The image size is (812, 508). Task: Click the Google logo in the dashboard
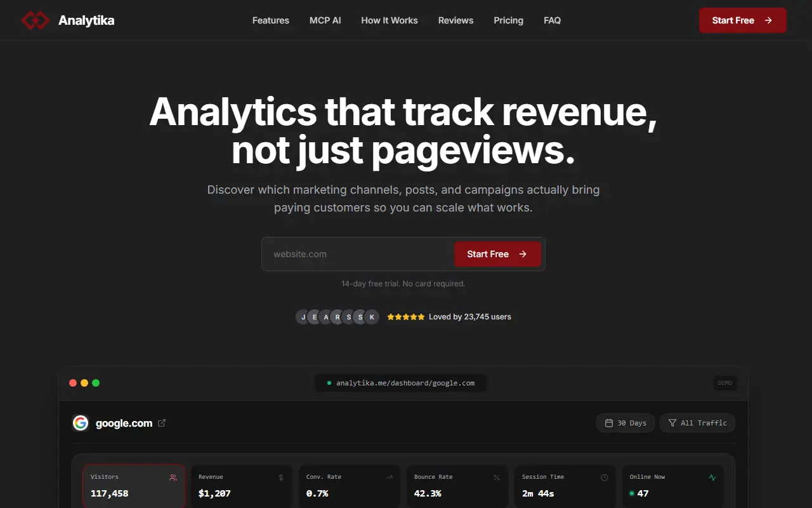click(81, 423)
